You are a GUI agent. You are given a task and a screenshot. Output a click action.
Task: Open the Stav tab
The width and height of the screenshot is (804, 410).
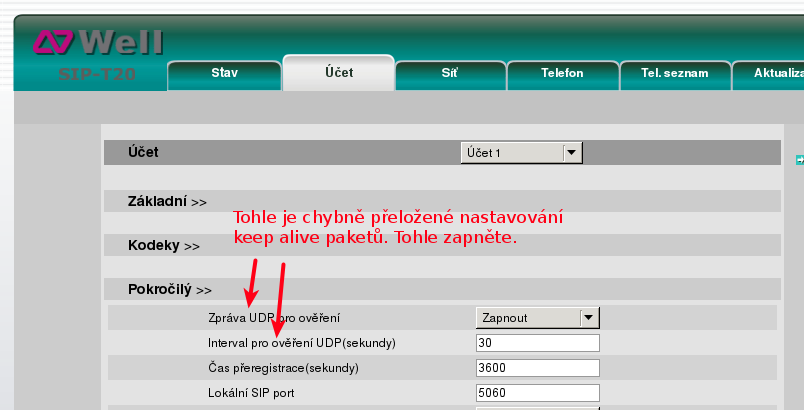coord(224,73)
